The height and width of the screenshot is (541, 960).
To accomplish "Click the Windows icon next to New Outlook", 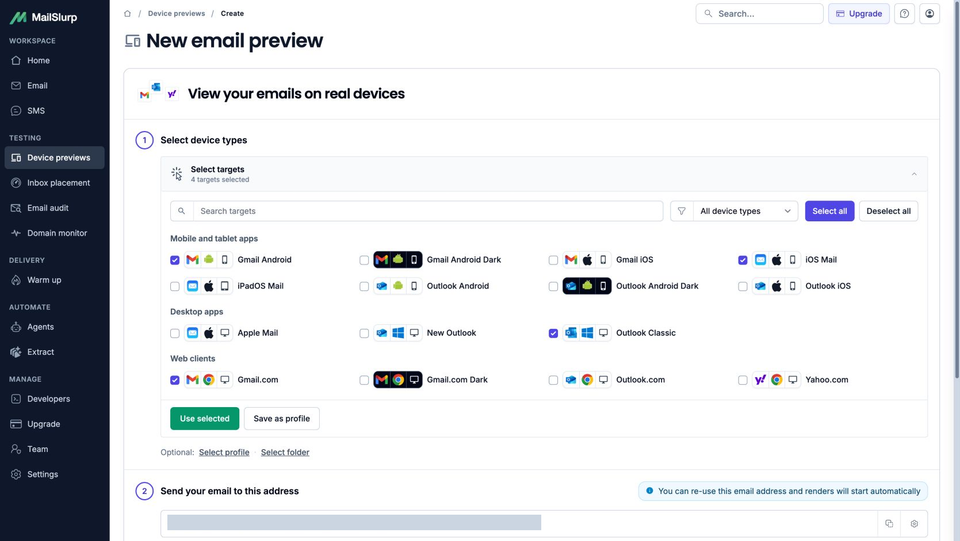I will [398, 333].
